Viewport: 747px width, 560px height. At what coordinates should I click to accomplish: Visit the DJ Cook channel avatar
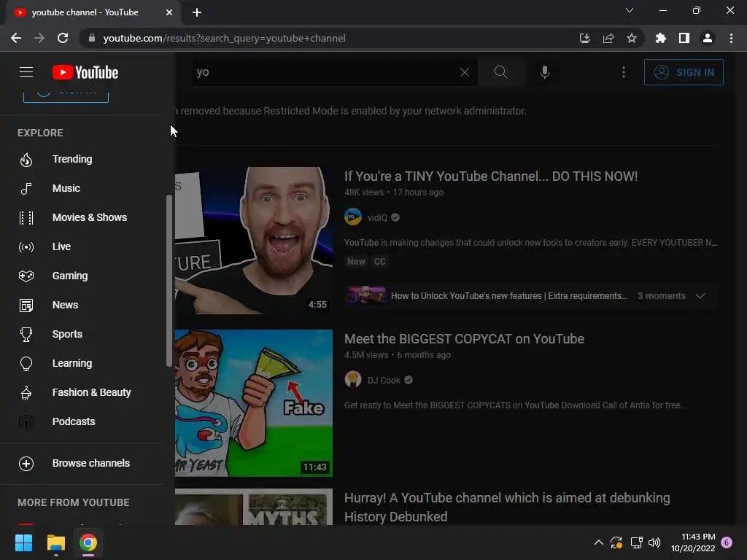click(x=353, y=380)
